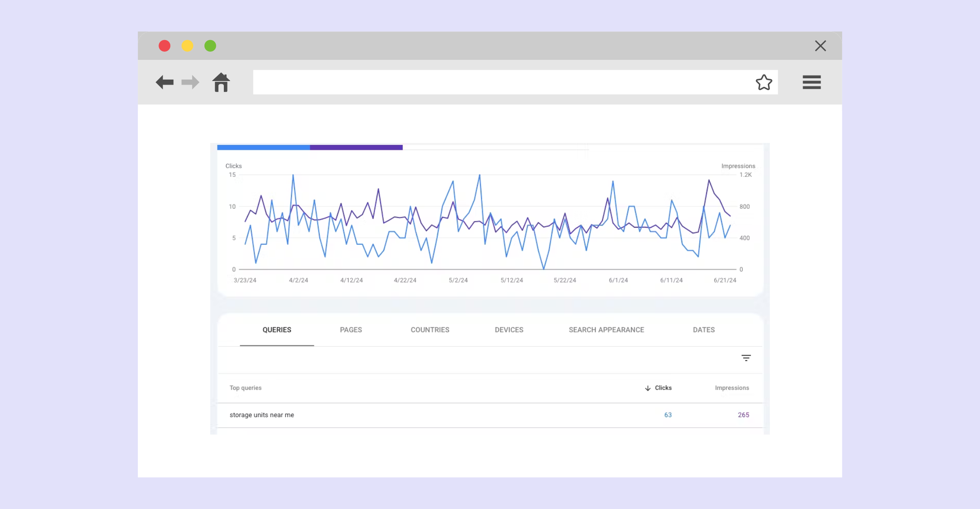Image resolution: width=980 pixels, height=509 pixels.
Task: Bookmark the page with the star icon
Action: pos(764,82)
